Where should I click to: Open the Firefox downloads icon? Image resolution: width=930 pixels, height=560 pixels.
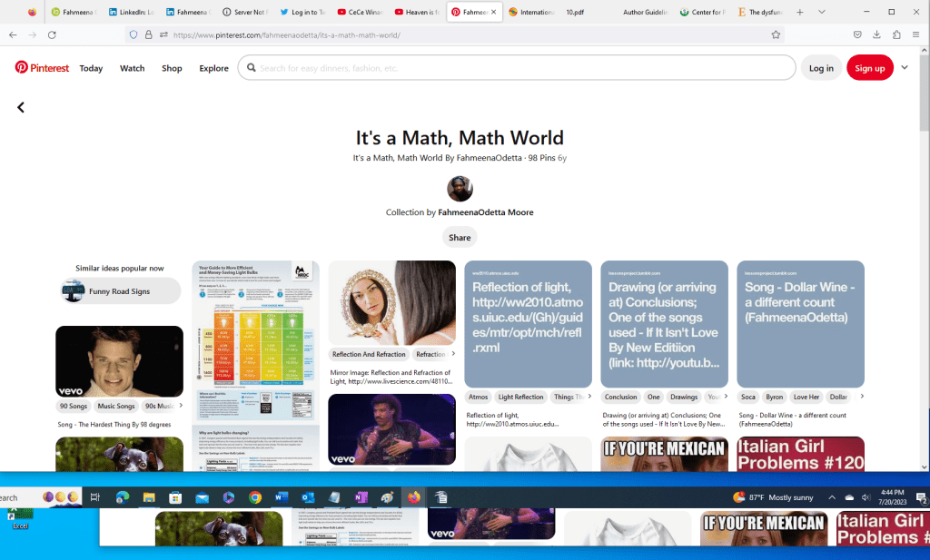tap(876, 36)
